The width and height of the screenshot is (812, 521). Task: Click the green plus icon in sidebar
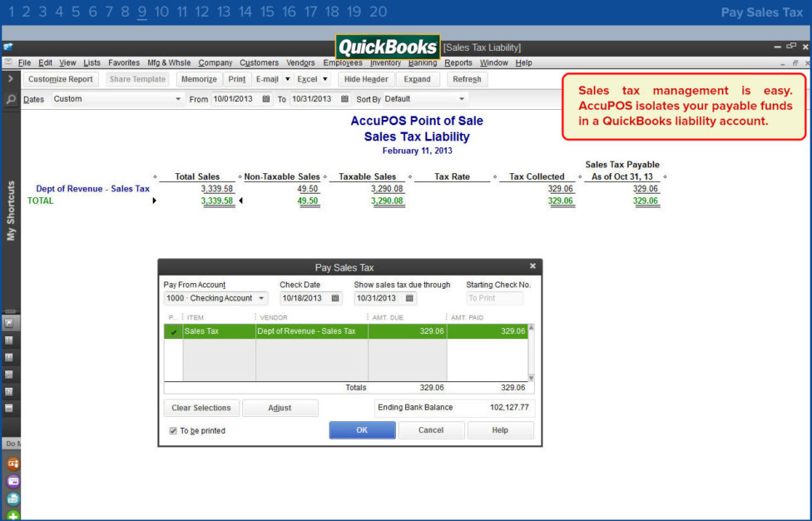pos(13,516)
